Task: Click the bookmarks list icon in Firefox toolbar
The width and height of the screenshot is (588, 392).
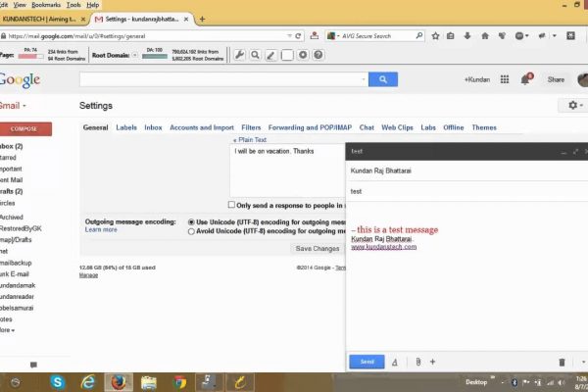Action: coord(451,36)
